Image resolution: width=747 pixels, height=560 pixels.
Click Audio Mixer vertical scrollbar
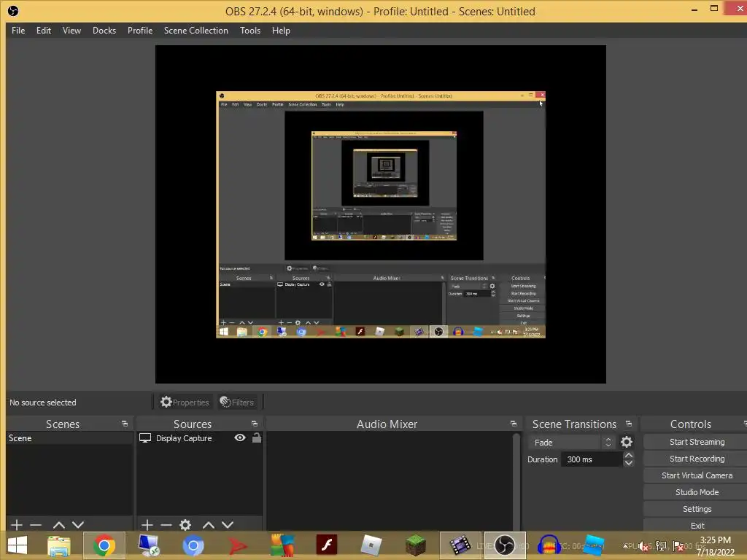(516, 480)
